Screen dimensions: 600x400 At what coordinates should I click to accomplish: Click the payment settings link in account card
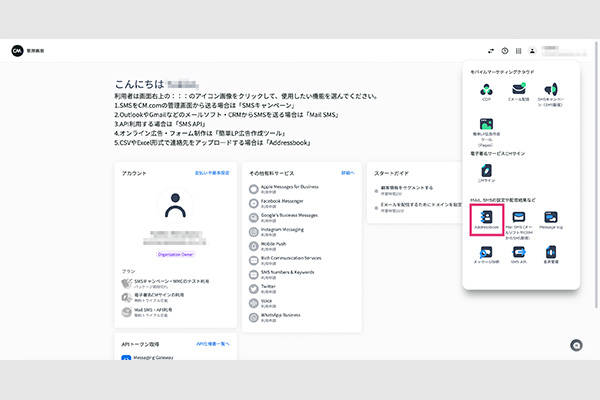212,173
